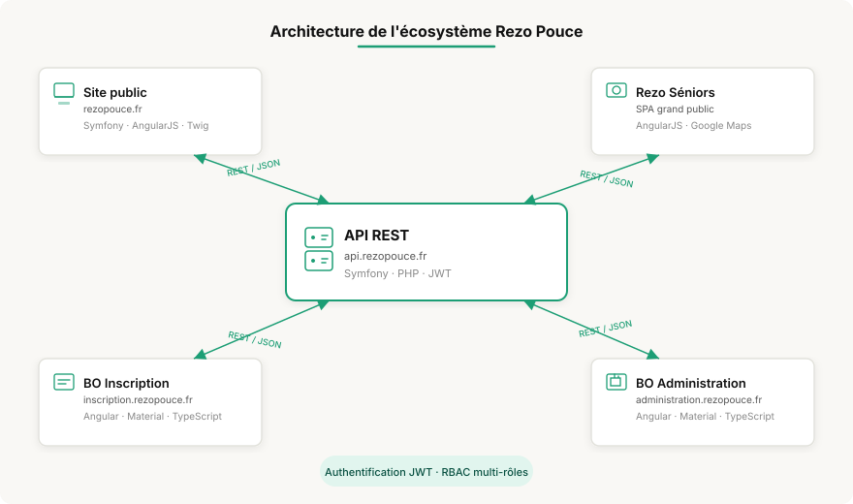Click the Symfony · PHP · JWT tech line

pos(397,274)
